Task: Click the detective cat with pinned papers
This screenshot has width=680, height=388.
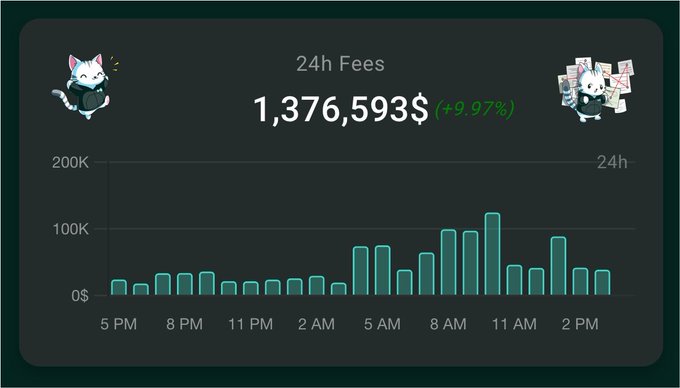Action: (x=595, y=89)
